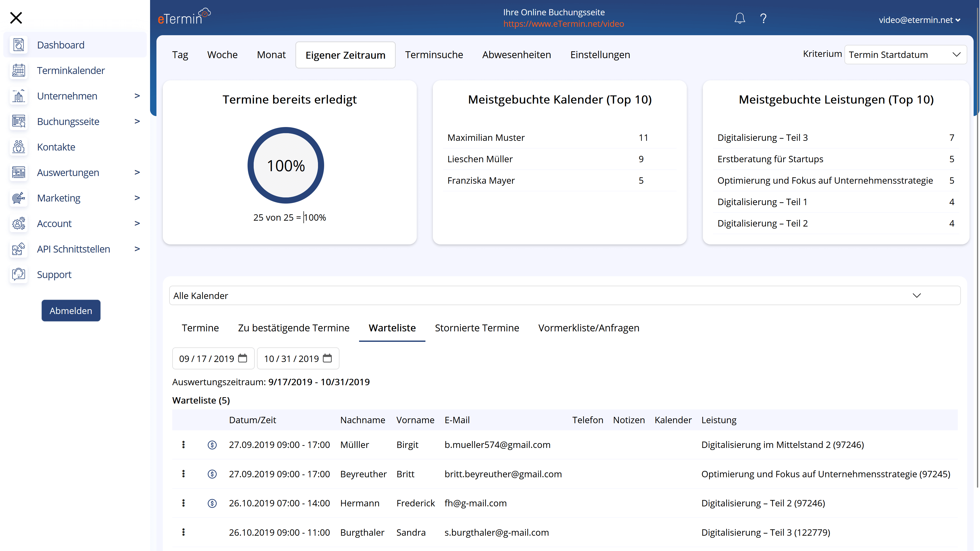Click payment icon in Hermann row
This screenshot has width=980, height=551.
click(212, 503)
